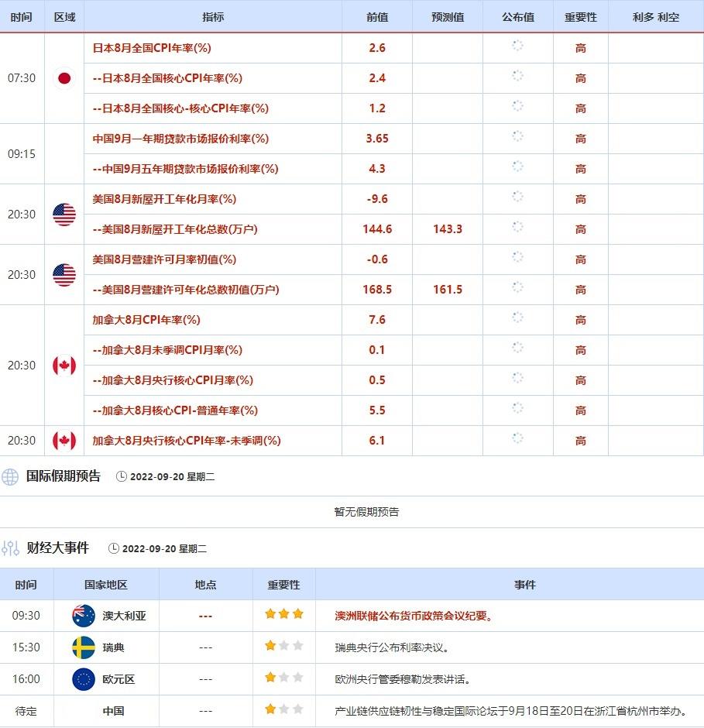The width and height of the screenshot is (704, 728).
Task: Click the three-star rating for Australia event
Action: pos(283,615)
